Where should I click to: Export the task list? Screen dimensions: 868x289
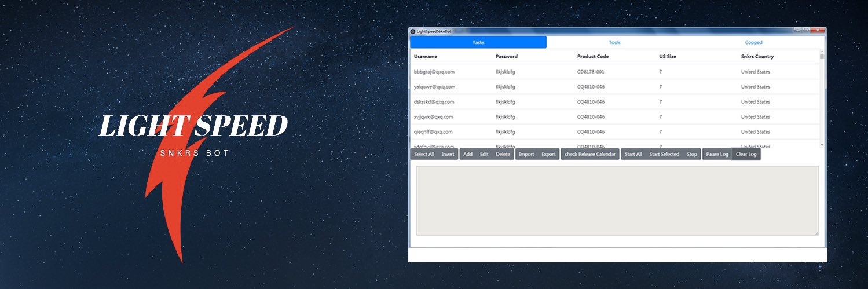tap(548, 154)
